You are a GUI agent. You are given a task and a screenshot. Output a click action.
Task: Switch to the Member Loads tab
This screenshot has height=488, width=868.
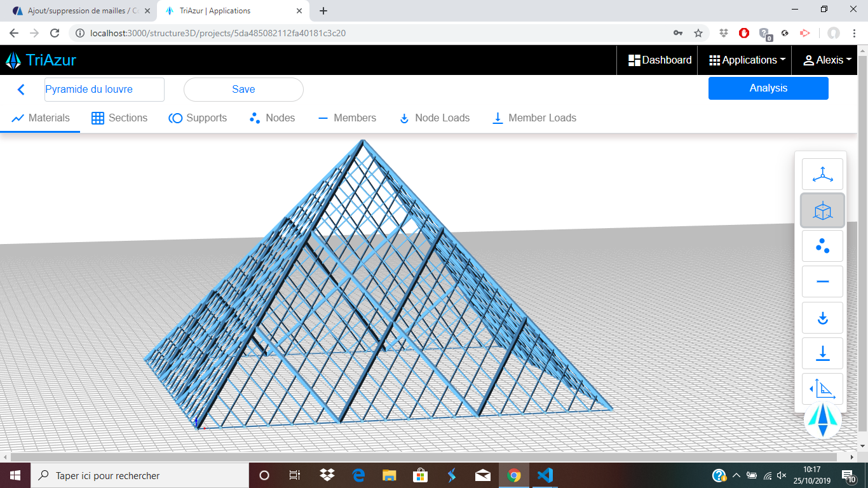tap(534, 118)
